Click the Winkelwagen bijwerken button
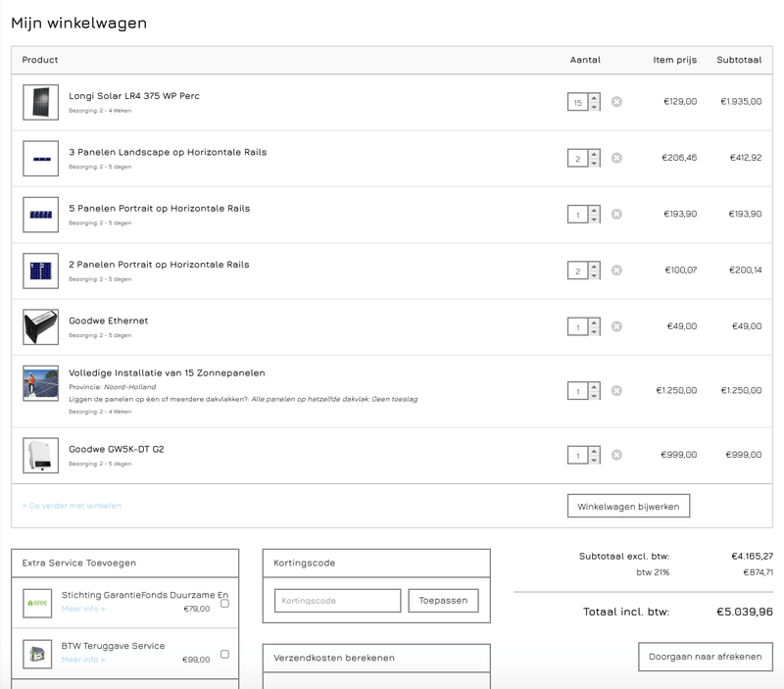This screenshot has width=784, height=689. pos(628,506)
